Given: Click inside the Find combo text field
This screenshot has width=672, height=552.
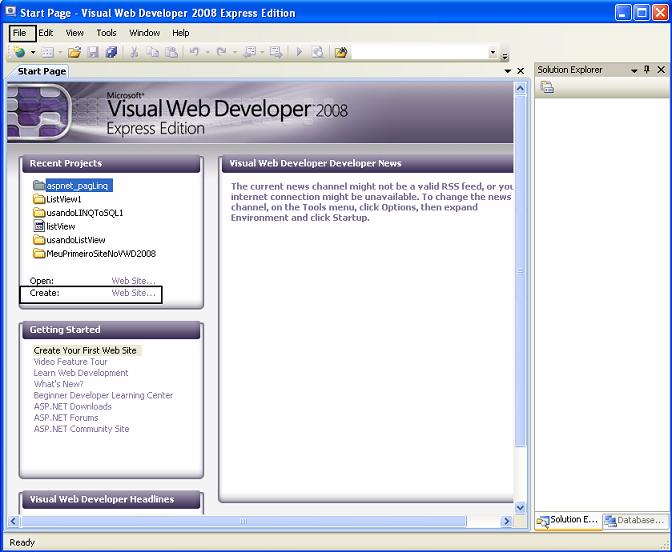Looking at the screenshot, I should [420, 52].
